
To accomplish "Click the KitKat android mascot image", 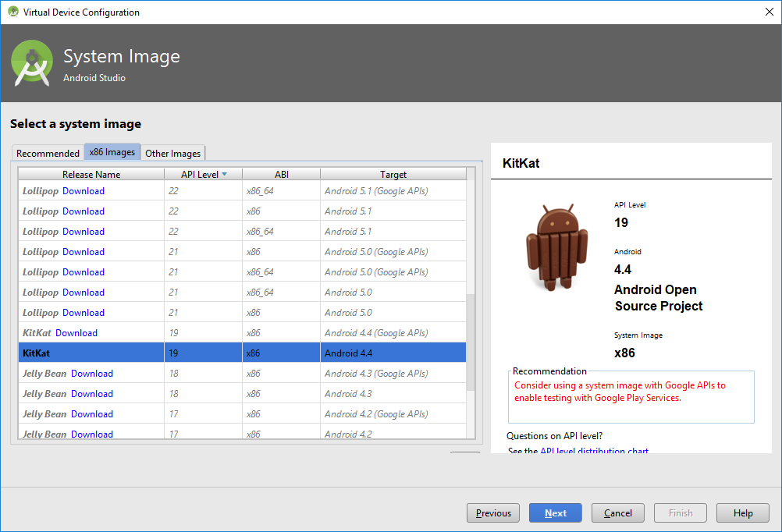I will click(x=556, y=246).
